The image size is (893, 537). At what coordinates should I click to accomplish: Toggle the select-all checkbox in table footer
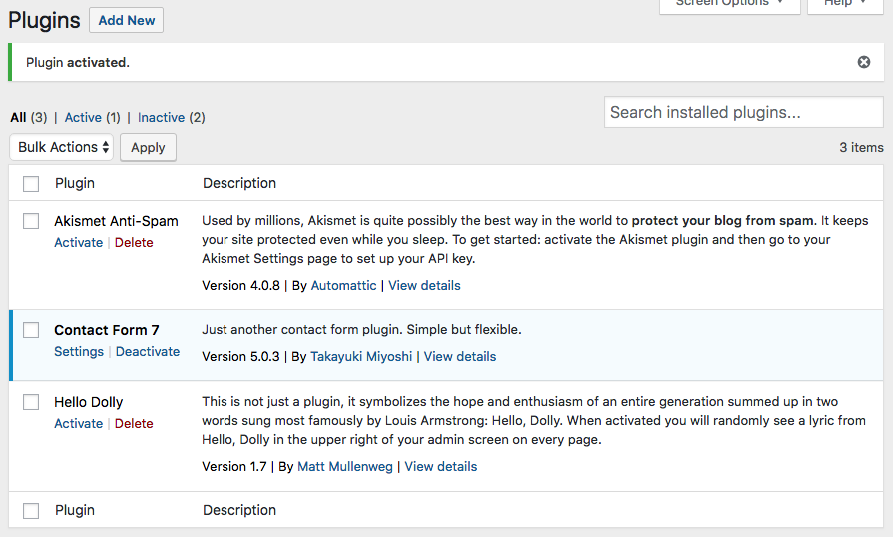(31, 511)
